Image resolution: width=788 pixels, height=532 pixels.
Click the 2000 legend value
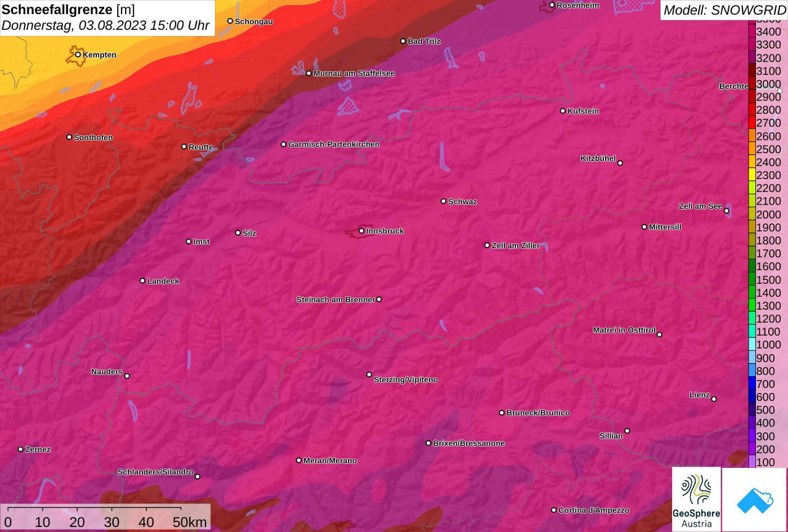point(768,214)
